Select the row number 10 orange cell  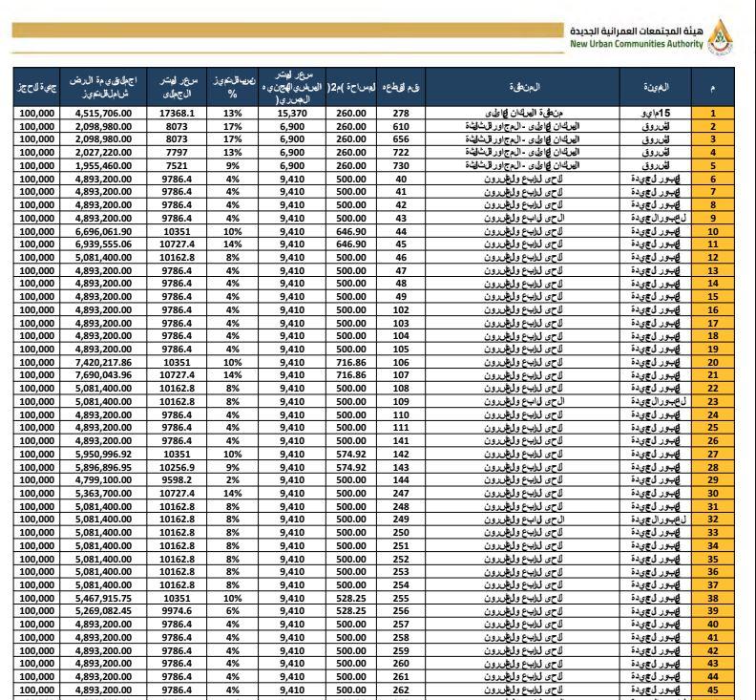coord(713,231)
